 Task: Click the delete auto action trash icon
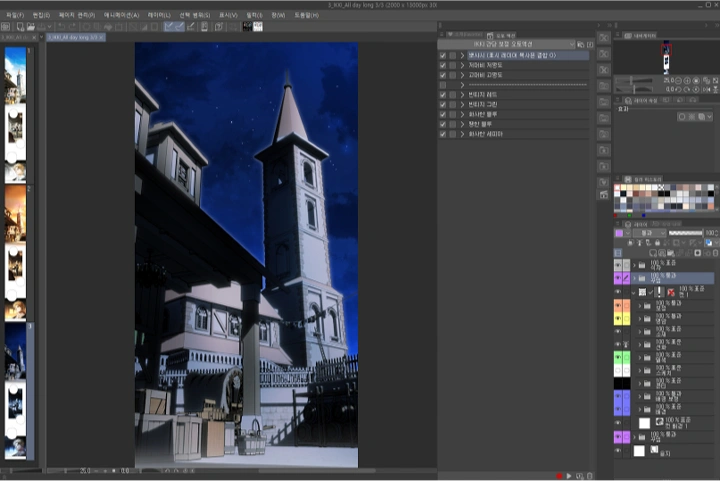pos(590,476)
